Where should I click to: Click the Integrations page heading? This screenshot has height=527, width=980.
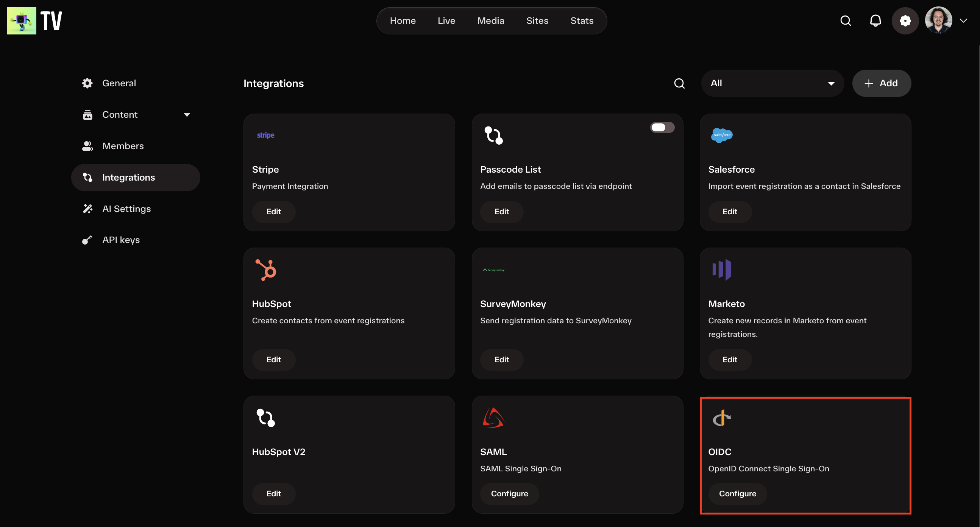tap(273, 84)
